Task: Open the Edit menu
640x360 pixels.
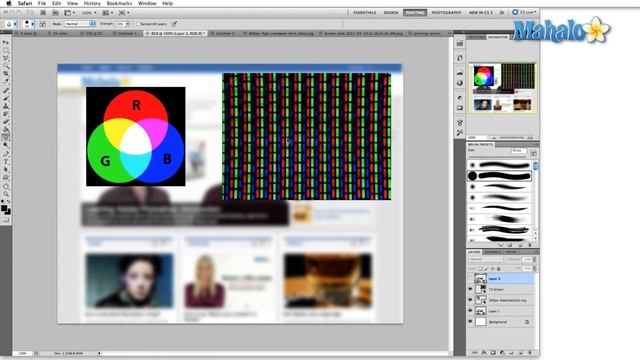Action: point(57,3)
